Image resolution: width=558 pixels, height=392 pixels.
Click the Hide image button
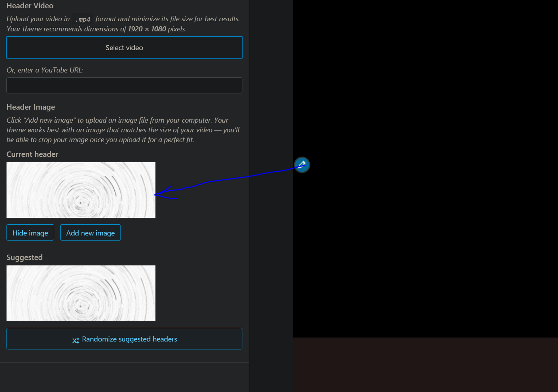(x=30, y=233)
